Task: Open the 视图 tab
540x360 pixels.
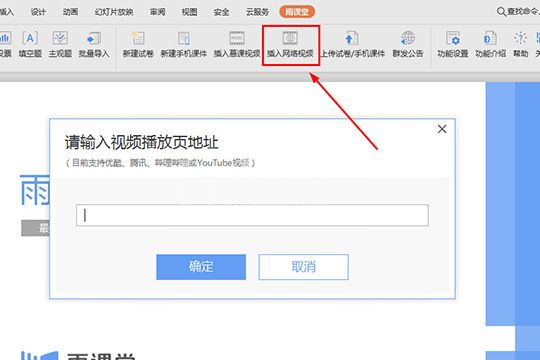Action: [189, 12]
